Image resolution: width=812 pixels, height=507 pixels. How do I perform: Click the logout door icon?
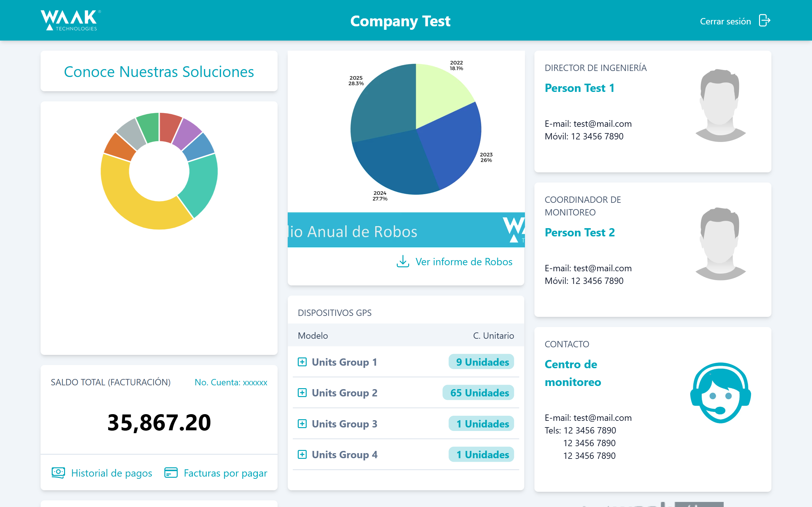765,21
